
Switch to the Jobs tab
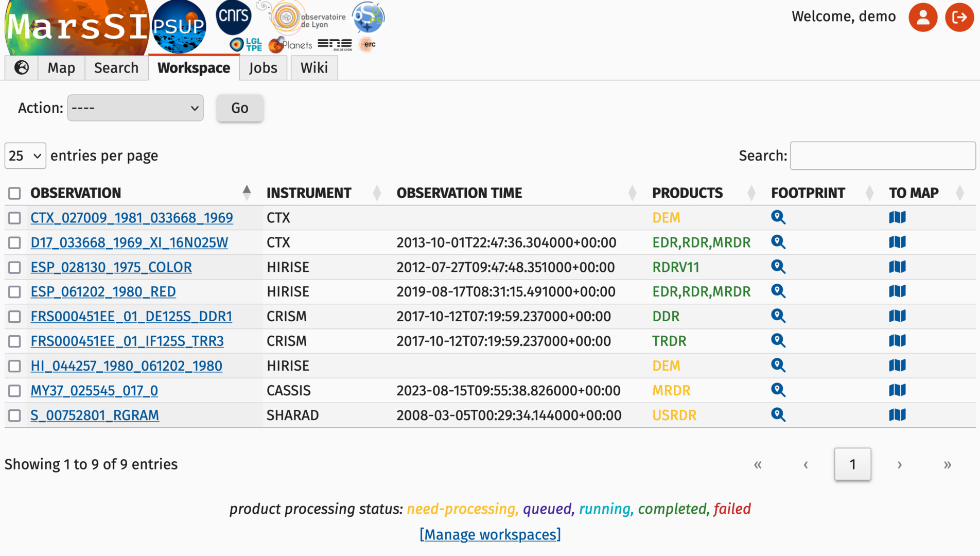tap(262, 68)
